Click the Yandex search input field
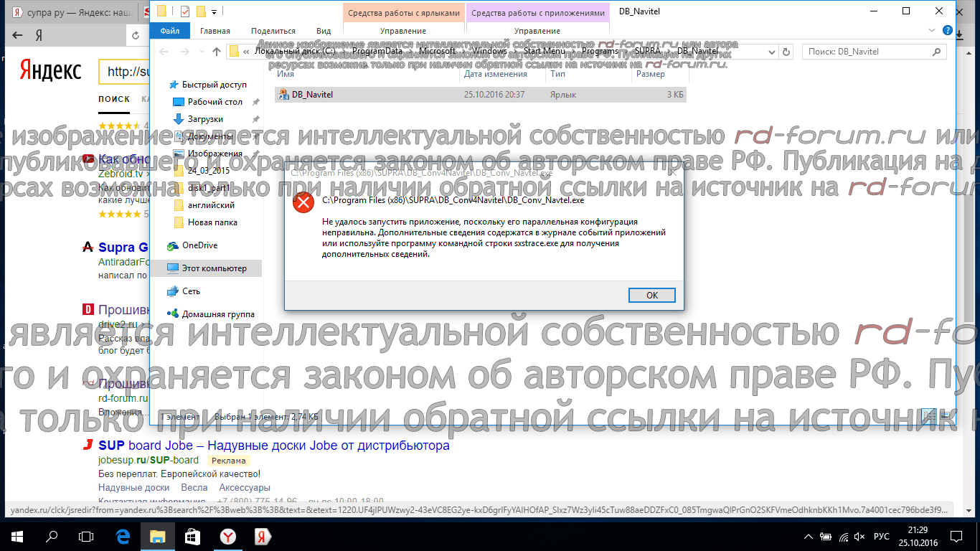Image resolution: width=980 pixels, height=551 pixels. (124, 72)
